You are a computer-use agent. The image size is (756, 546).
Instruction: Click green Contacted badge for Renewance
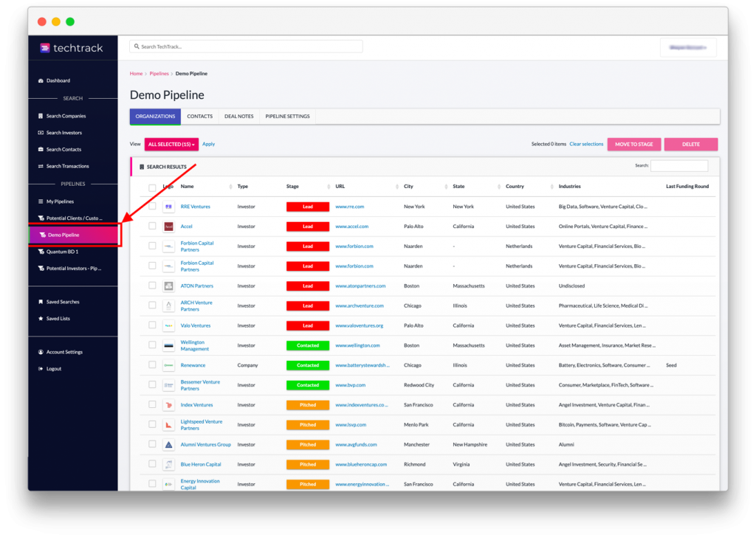coord(308,365)
